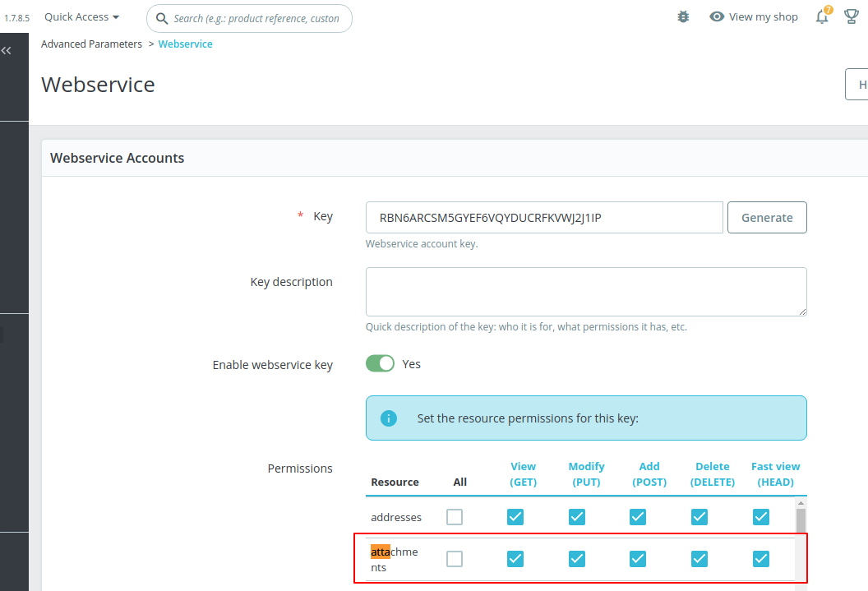This screenshot has height=591, width=868.
Task: Click the Generate button
Action: coord(766,217)
